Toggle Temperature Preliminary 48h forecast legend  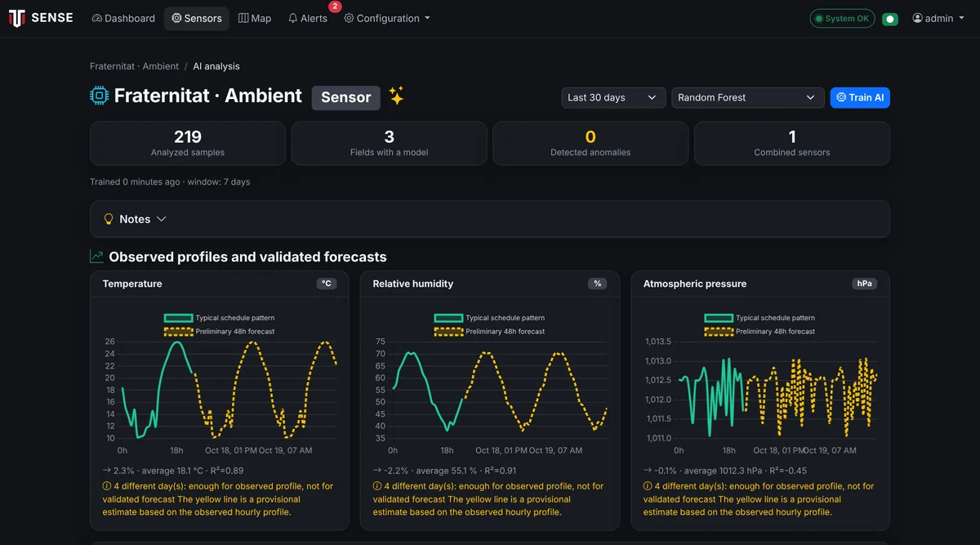[219, 332]
